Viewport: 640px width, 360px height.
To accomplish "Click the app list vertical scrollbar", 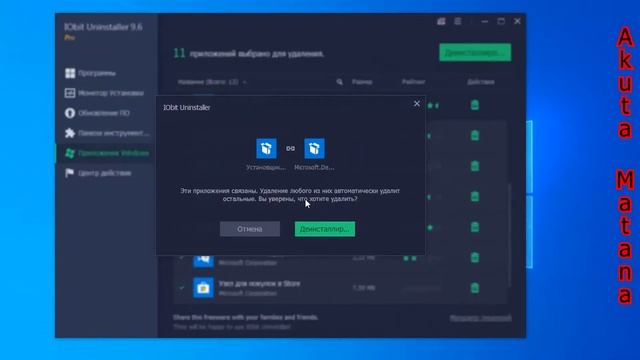I will (509, 235).
